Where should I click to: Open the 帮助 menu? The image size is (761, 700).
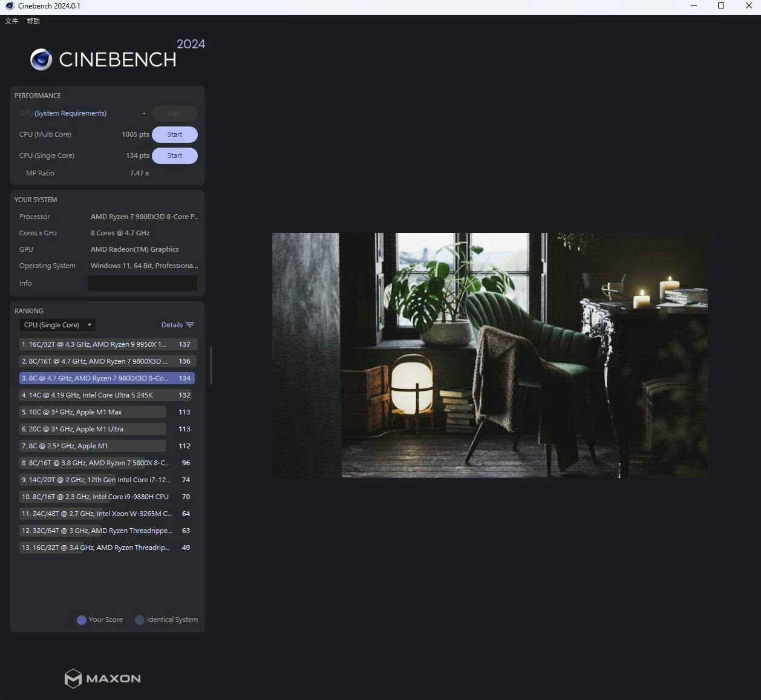click(33, 21)
